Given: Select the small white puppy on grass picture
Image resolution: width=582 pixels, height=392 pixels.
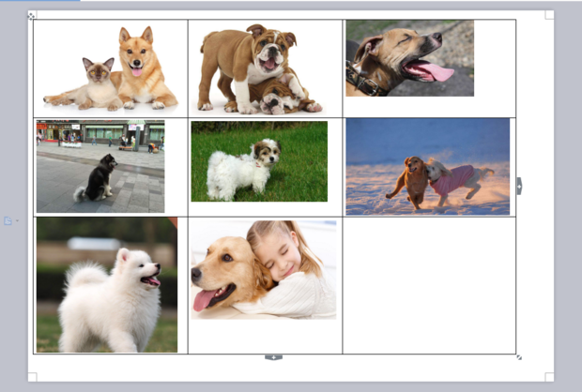Looking at the screenshot, I should coord(259,161).
